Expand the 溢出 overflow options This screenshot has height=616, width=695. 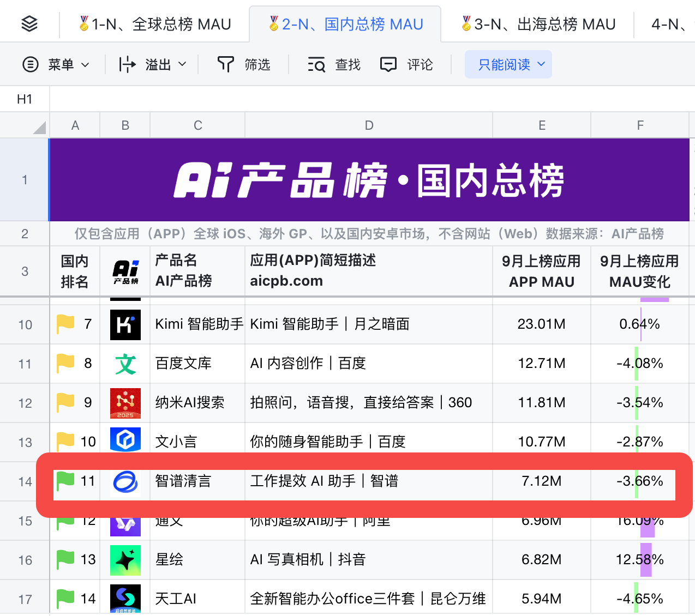pos(153,65)
